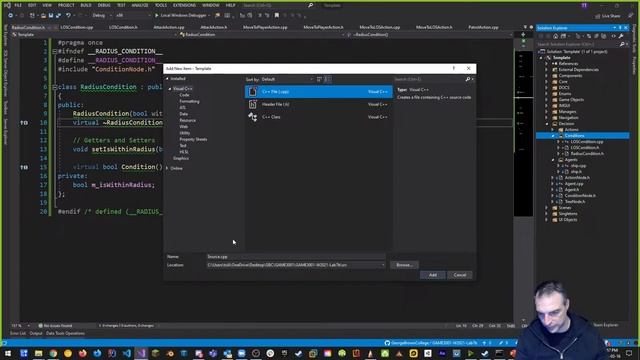Switch to the LOSCondition.cpp tab

click(x=77, y=27)
